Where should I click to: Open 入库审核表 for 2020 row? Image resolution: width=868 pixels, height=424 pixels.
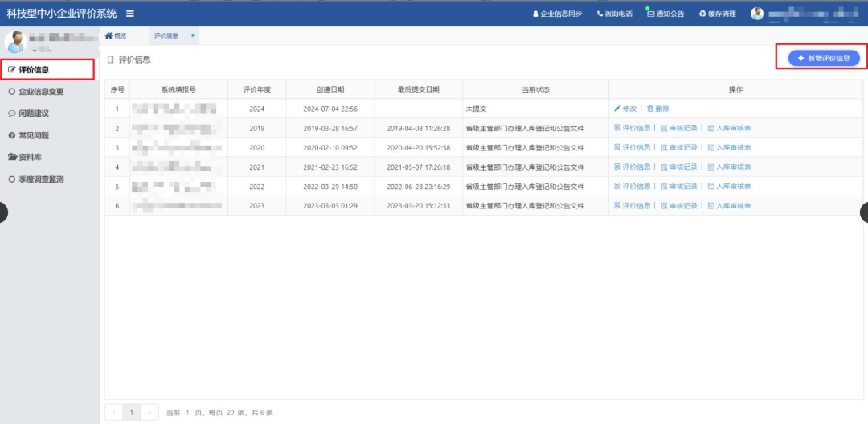729,147
